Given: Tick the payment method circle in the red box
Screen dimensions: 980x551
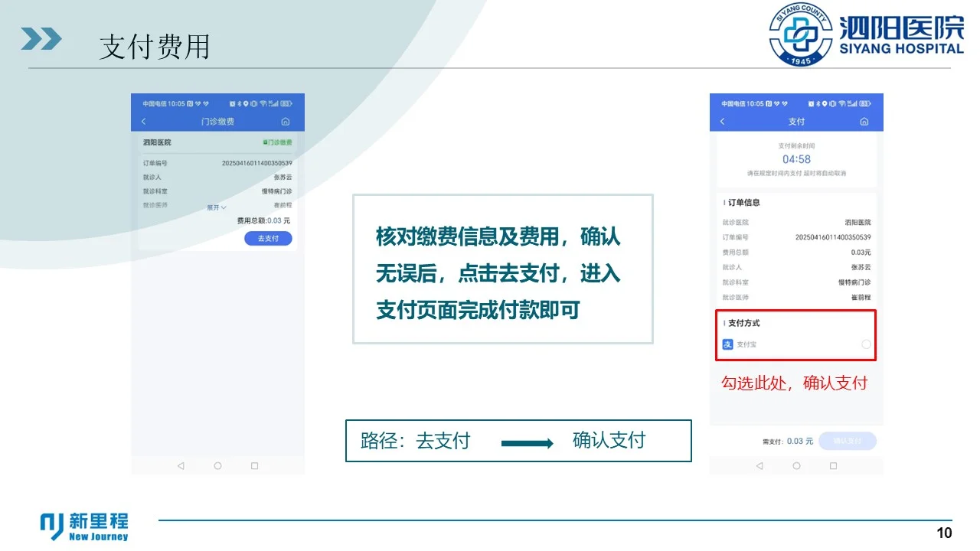Looking at the screenshot, I should (865, 344).
